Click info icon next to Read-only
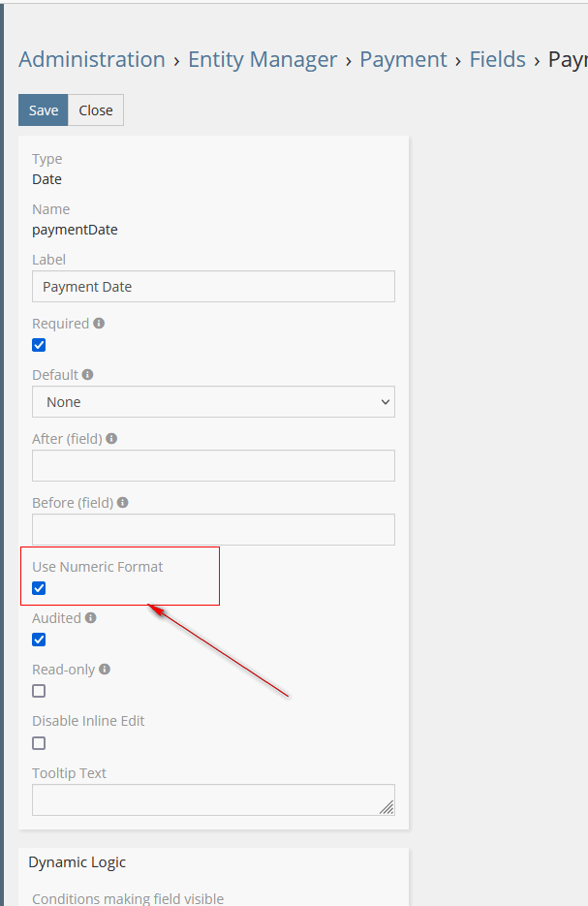The image size is (588, 906). tap(105, 669)
